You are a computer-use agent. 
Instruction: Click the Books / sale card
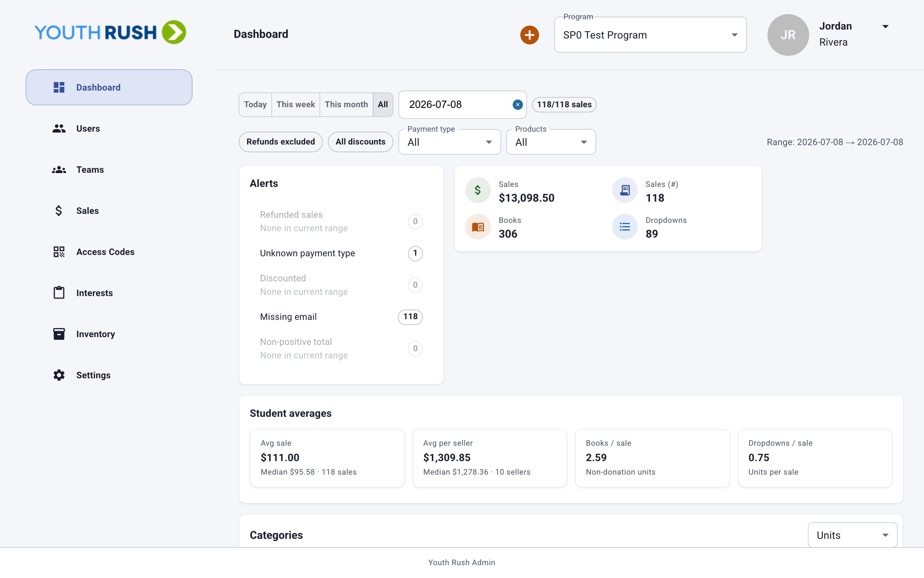coord(652,458)
